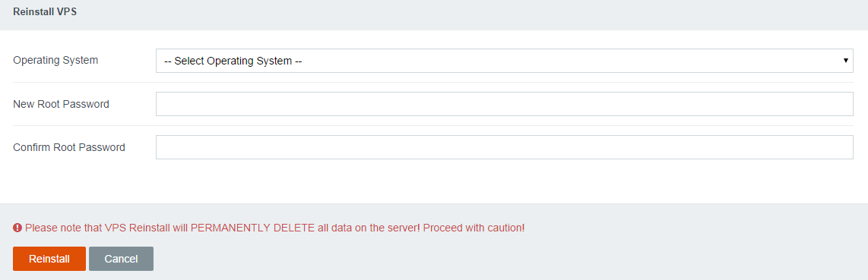
Task: Click the New Root Password label
Action: coord(61,104)
